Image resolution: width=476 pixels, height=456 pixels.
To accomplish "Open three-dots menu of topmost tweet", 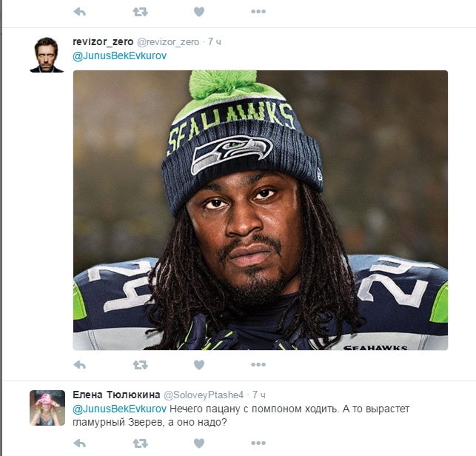I will click(258, 12).
